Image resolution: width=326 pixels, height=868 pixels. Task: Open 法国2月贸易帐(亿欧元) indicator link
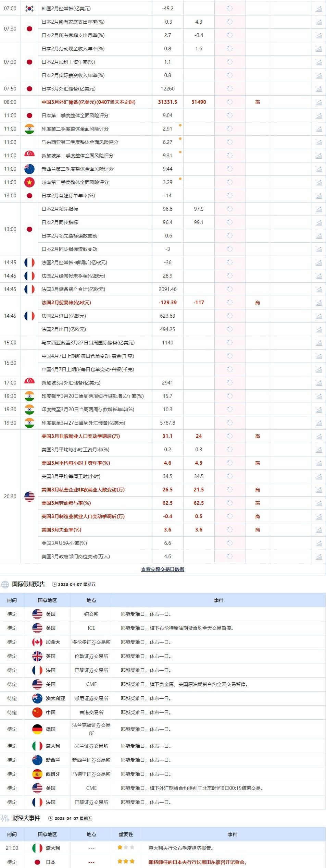(x=66, y=303)
